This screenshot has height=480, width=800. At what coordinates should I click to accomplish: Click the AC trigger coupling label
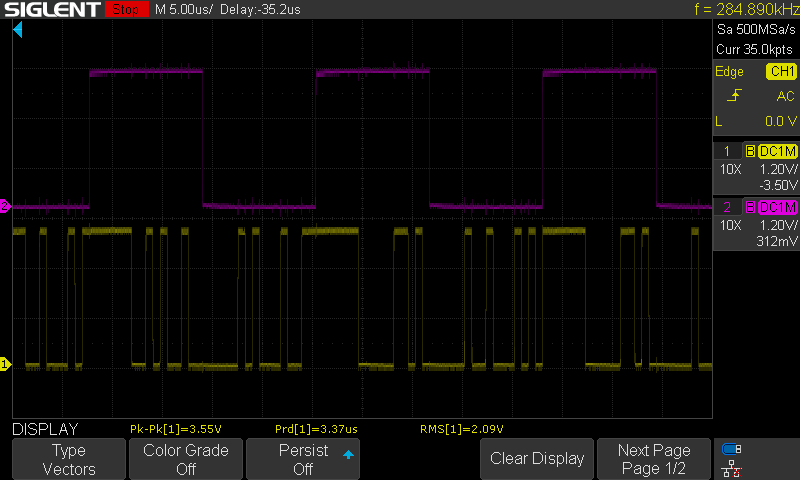coord(785,96)
